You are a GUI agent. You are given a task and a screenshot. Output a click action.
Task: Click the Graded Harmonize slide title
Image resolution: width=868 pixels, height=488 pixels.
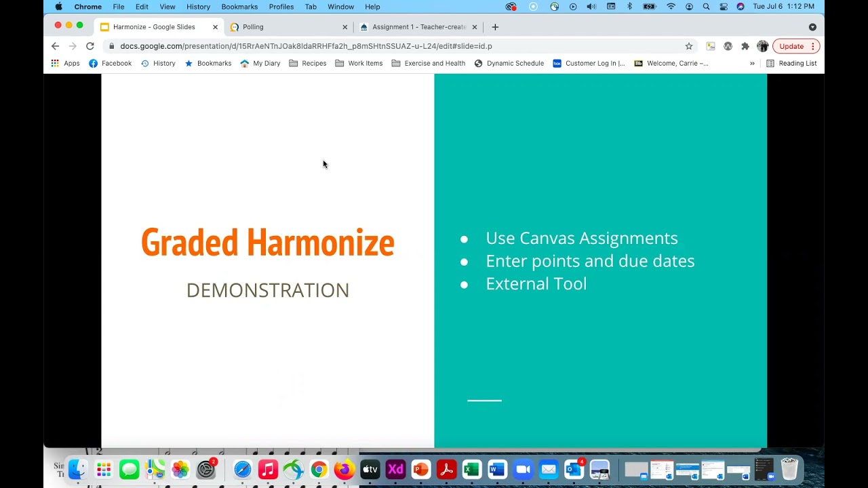[x=267, y=243]
